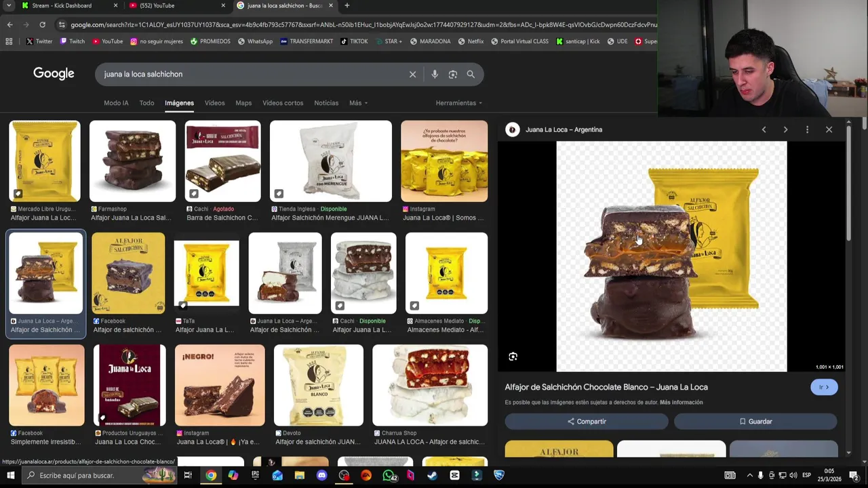Image resolution: width=868 pixels, height=488 pixels.
Task: Open the Mercado Libre Uruguay alfajor thumbnail
Action: coord(45,161)
